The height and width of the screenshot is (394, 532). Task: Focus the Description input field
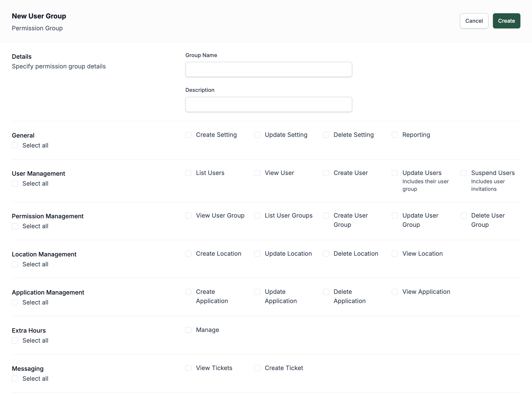point(269,104)
